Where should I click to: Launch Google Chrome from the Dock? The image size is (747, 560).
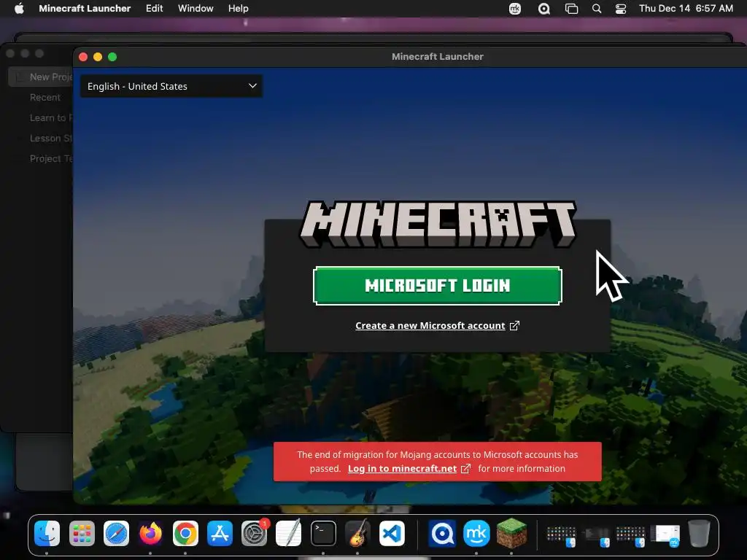(185, 533)
